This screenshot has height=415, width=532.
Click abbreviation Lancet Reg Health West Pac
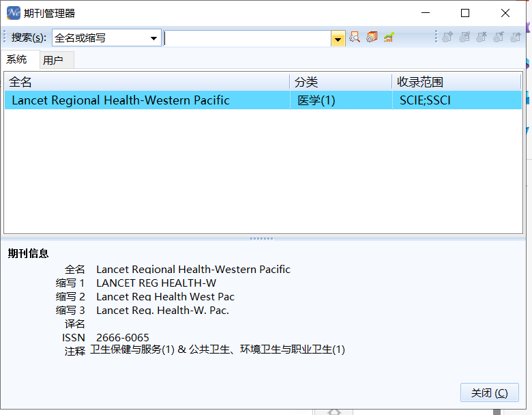click(x=165, y=296)
